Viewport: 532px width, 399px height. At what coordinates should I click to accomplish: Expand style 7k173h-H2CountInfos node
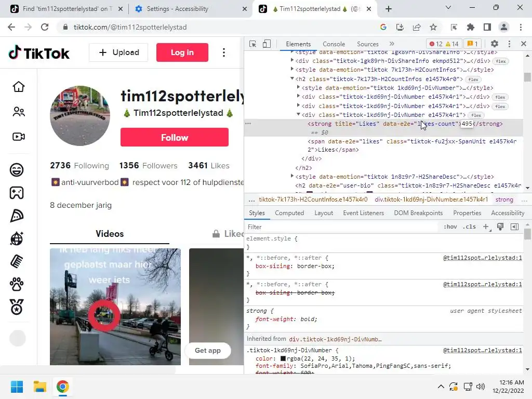tap(292, 69)
